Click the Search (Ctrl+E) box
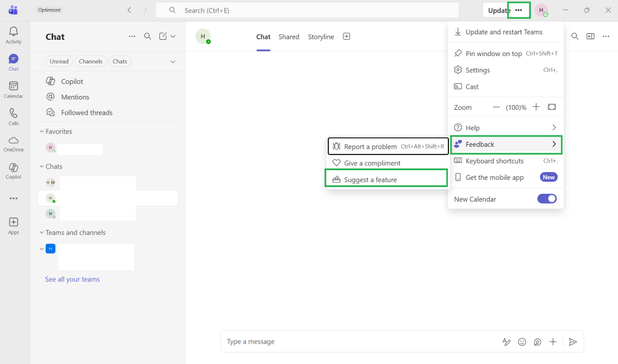This screenshot has width=618, height=364. pos(307,10)
